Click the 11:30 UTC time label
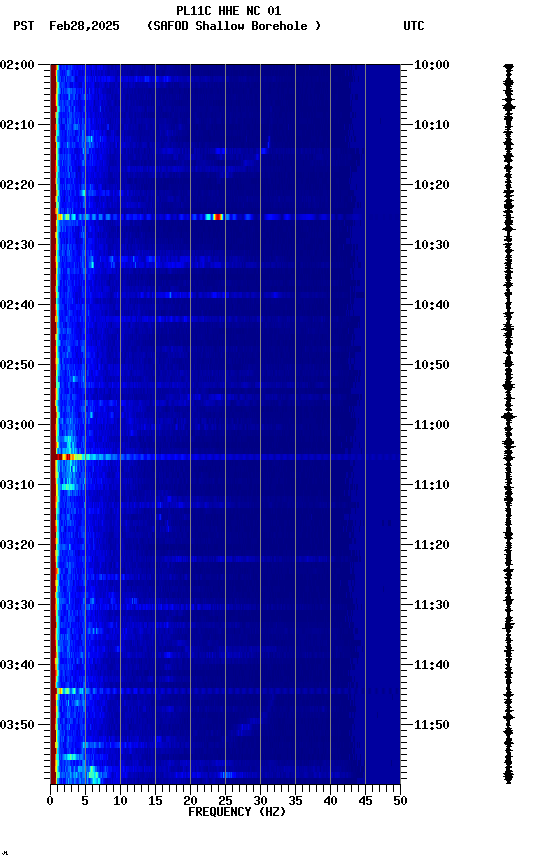The width and height of the screenshot is (552, 864). pos(432,605)
